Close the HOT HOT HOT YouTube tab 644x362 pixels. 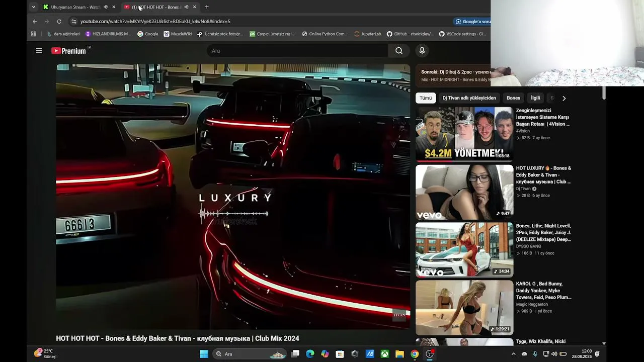[195, 7]
